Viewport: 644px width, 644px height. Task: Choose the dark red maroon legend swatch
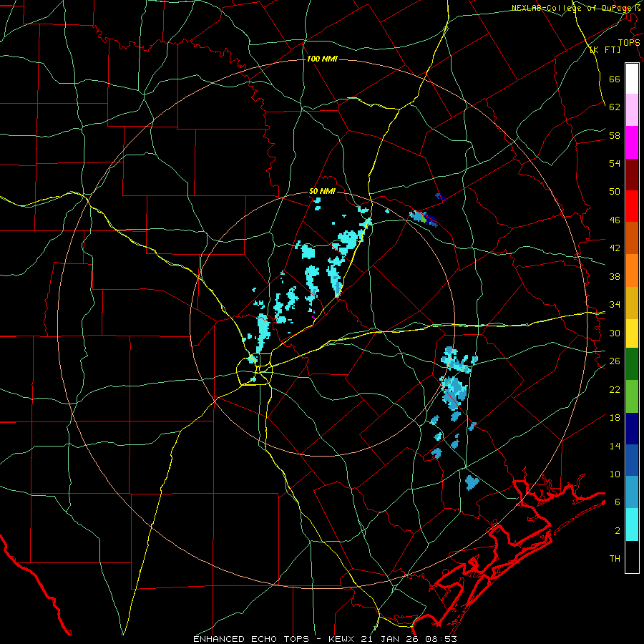(632, 175)
